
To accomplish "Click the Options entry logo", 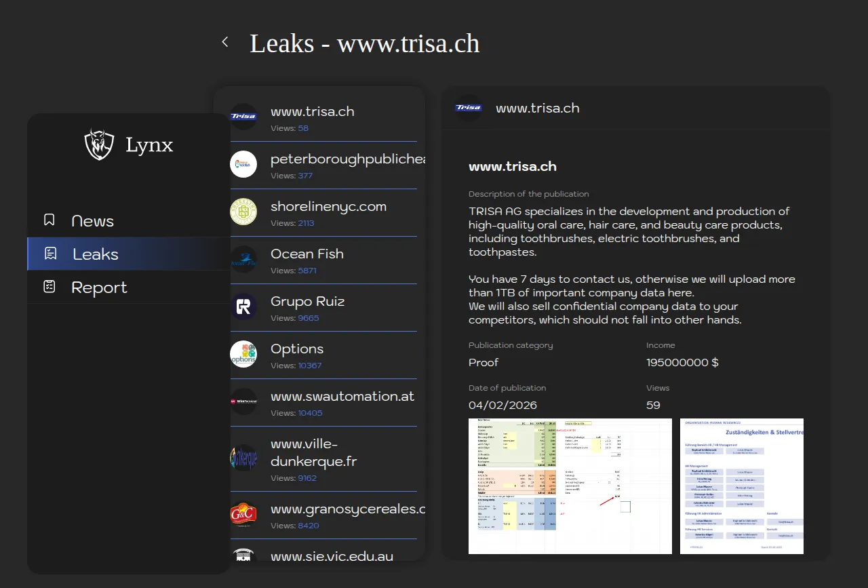I will click(243, 354).
